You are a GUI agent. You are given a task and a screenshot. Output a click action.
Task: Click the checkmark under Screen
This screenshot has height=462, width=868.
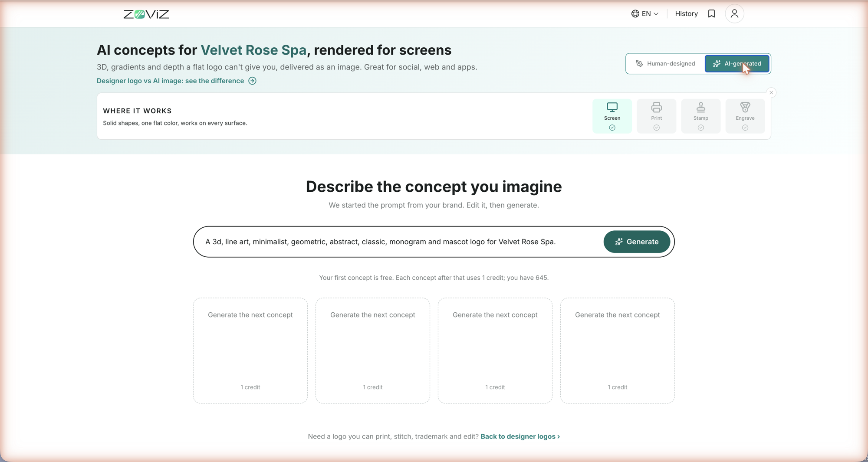click(x=612, y=128)
